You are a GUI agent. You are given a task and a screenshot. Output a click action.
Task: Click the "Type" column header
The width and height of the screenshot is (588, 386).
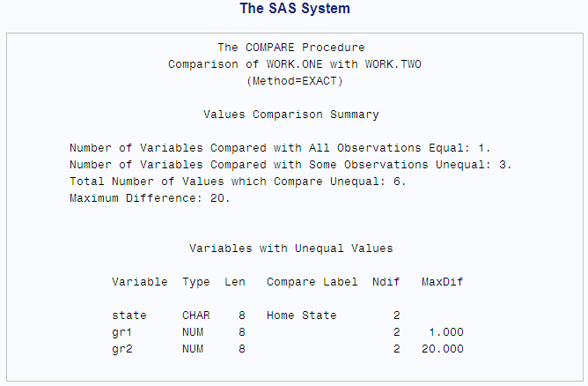196,282
